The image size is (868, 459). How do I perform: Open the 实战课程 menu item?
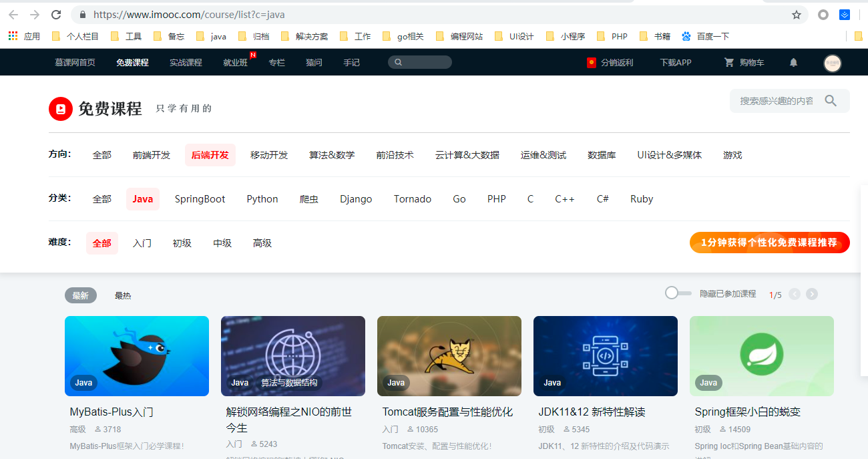186,62
